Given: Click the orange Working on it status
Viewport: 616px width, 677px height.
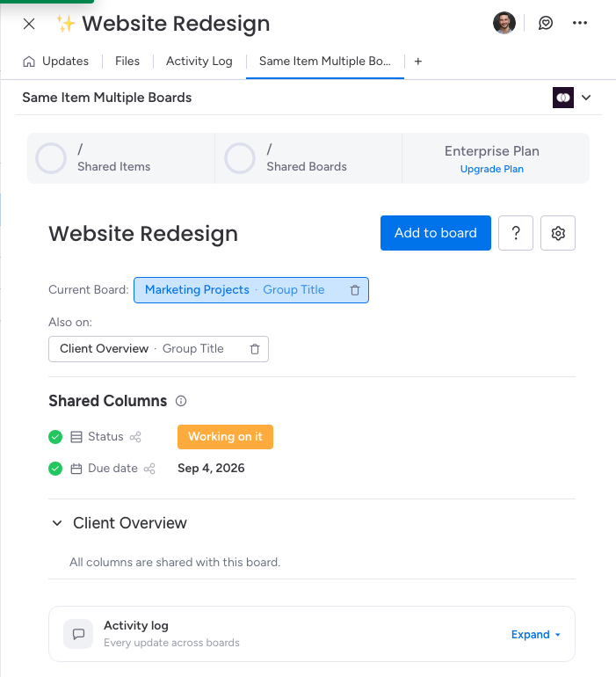Looking at the screenshot, I should 225,437.
